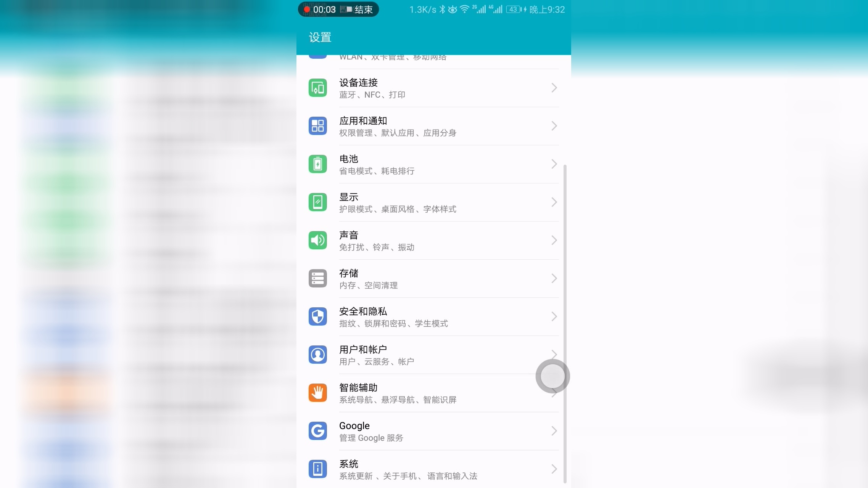Tap the 系统 info icon
Screen dimensions: 868x488
tap(317, 469)
